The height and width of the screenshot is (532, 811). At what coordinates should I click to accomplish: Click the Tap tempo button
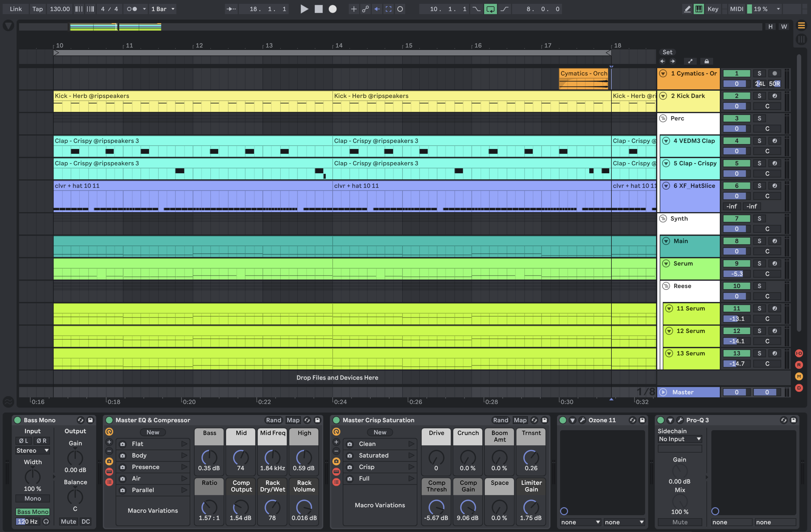(x=38, y=9)
